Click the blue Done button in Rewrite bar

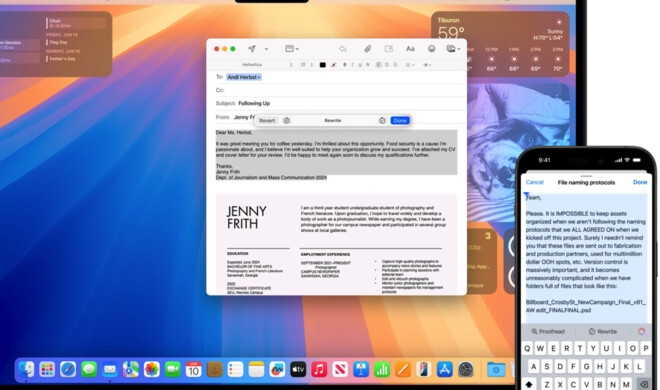(x=400, y=120)
